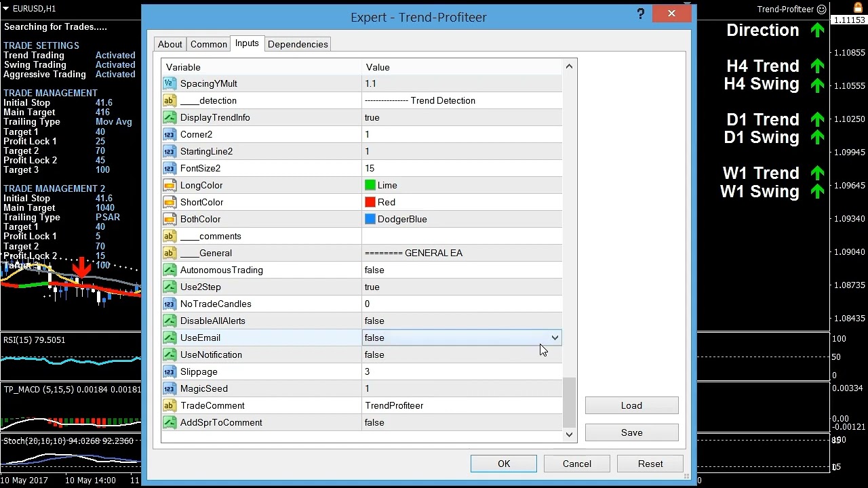Click the MagicSeed value '1'

pos(368,388)
